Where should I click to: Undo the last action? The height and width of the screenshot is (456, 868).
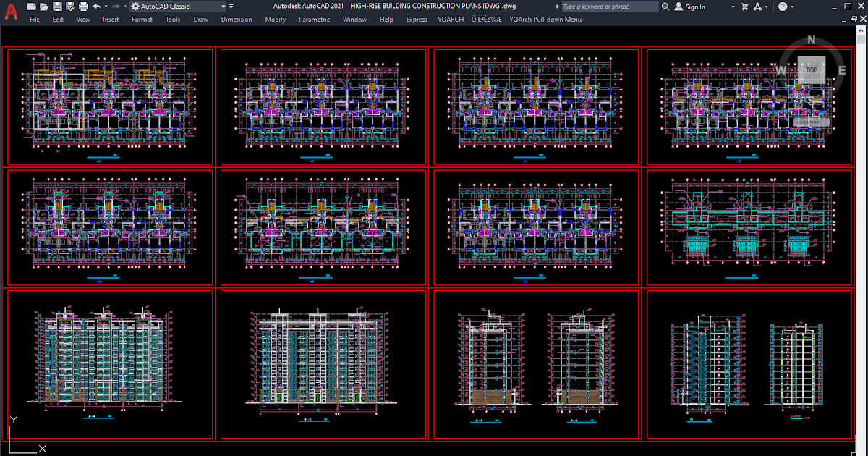[98, 6]
